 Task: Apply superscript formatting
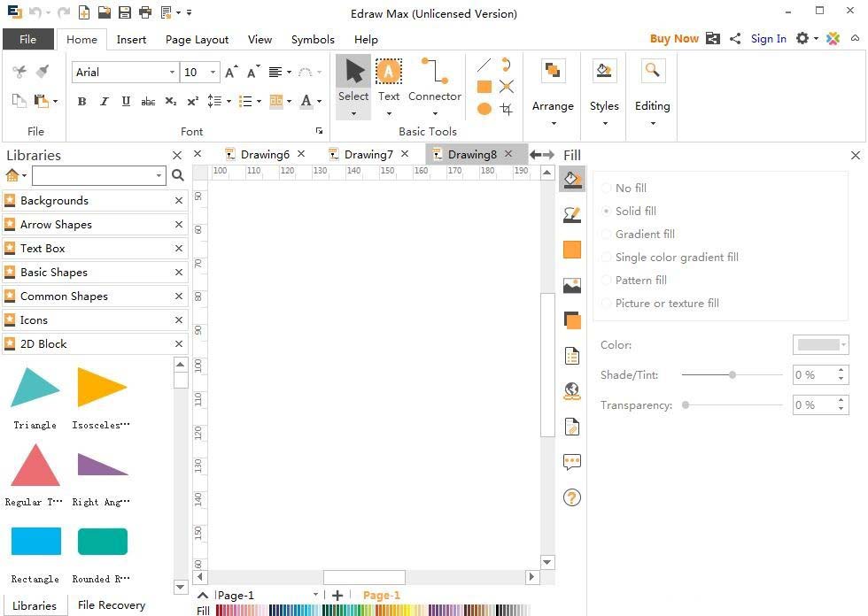[x=193, y=101]
